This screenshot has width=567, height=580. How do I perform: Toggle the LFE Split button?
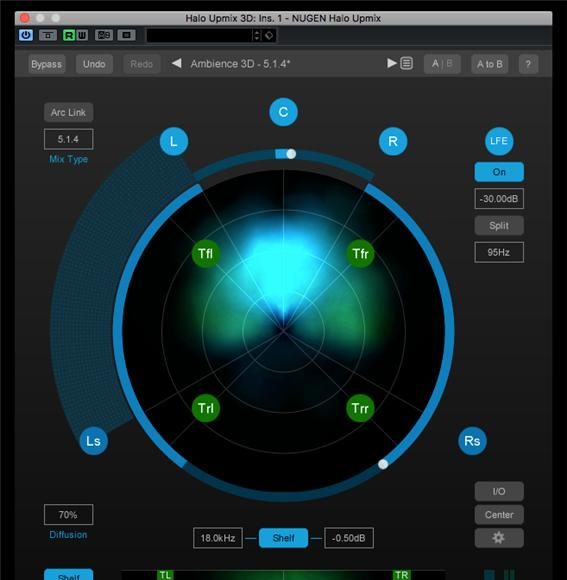point(499,225)
